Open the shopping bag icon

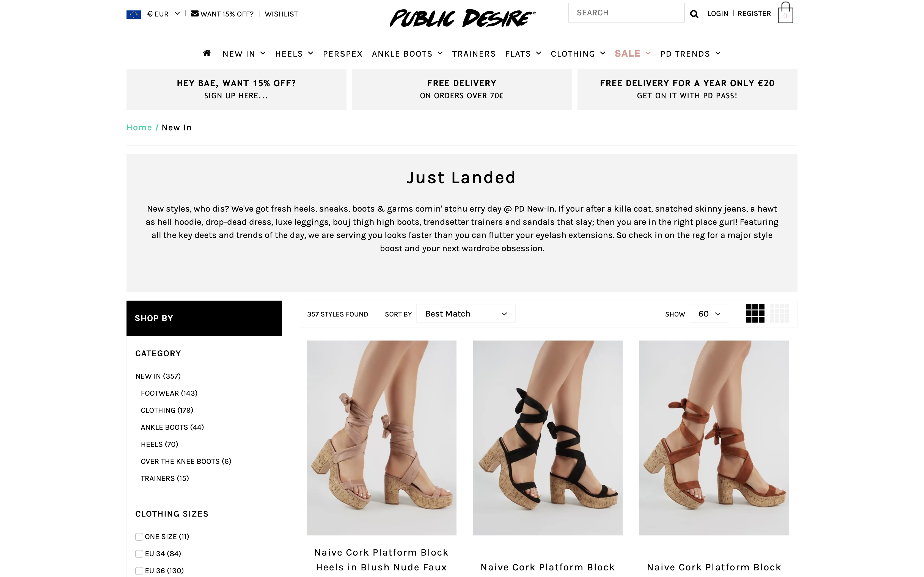tap(785, 13)
